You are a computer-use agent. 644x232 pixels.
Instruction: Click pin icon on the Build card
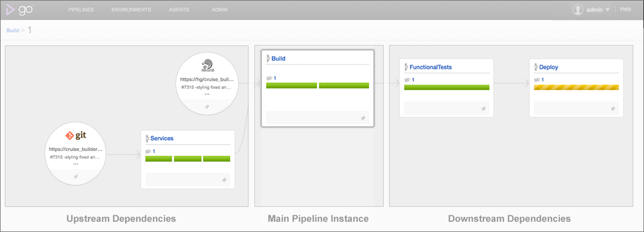tap(363, 118)
